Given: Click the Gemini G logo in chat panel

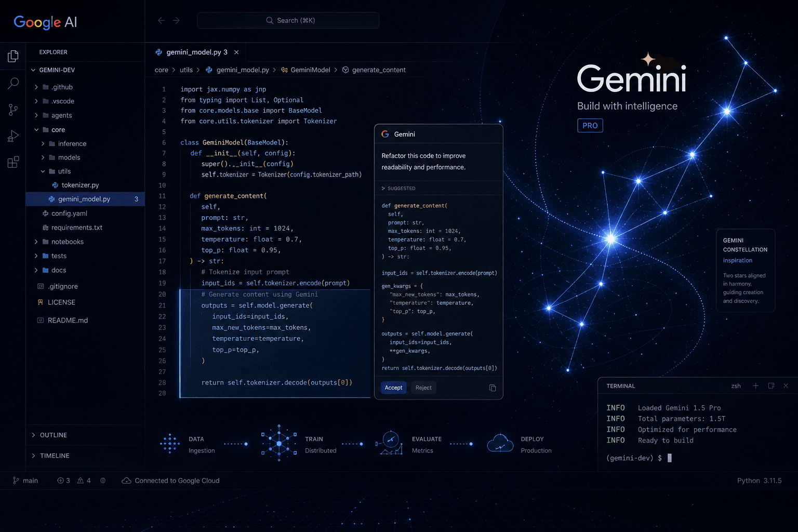Looking at the screenshot, I should 385,134.
